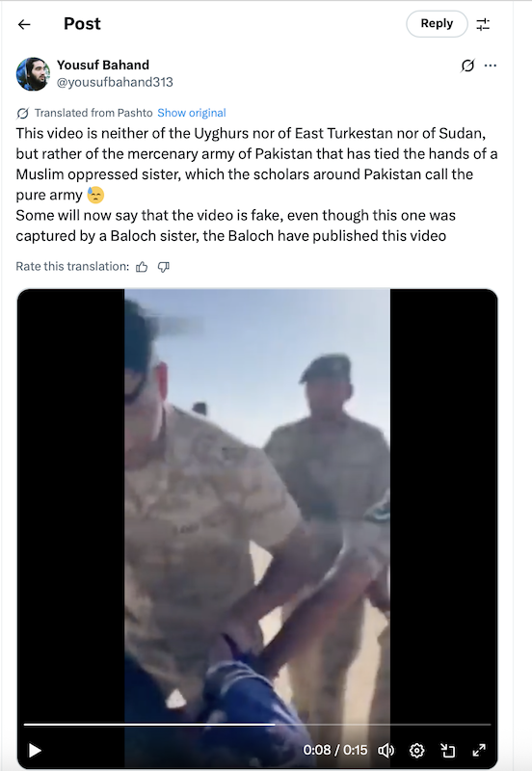Open the three-dot more options menu

(491, 66)
